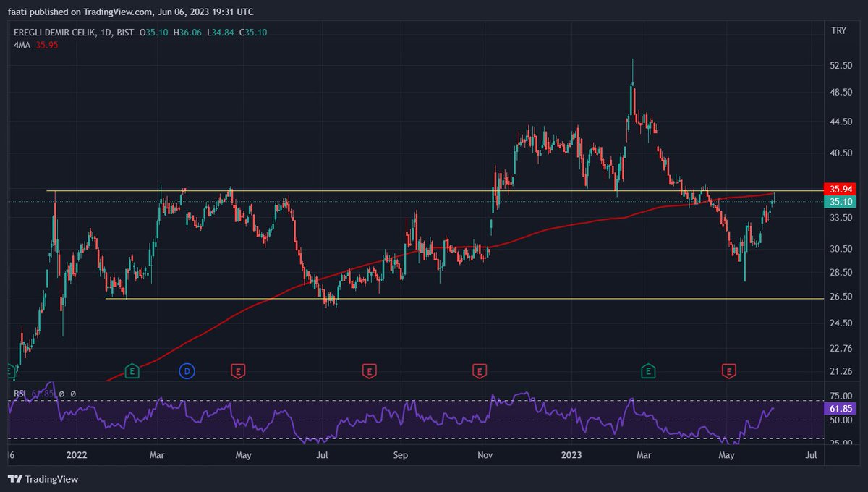Click the red 35.95 moving average value
This screenshot has width=868, height=492.
[46, 45]
